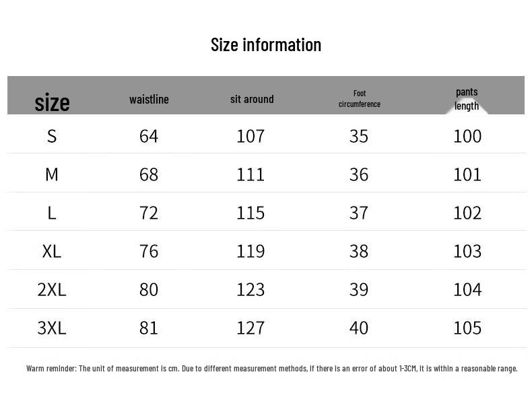The height and width of the screenshot is (399, 532).
Task: Click the XL size row label
Action: click(52, 251)
